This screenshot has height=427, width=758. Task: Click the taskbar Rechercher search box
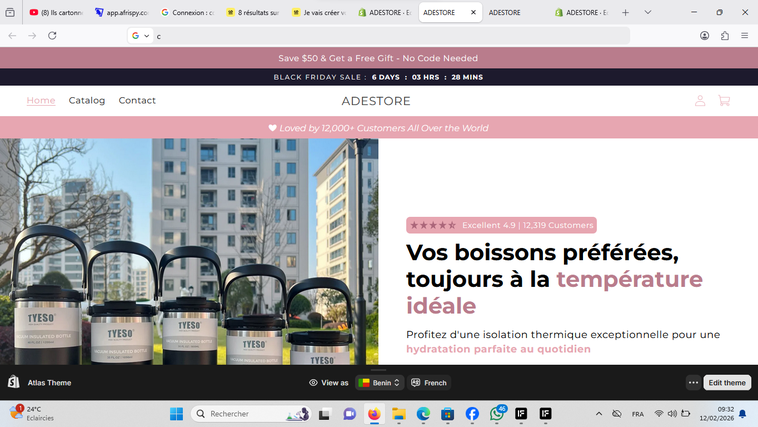tap(251, 414)
